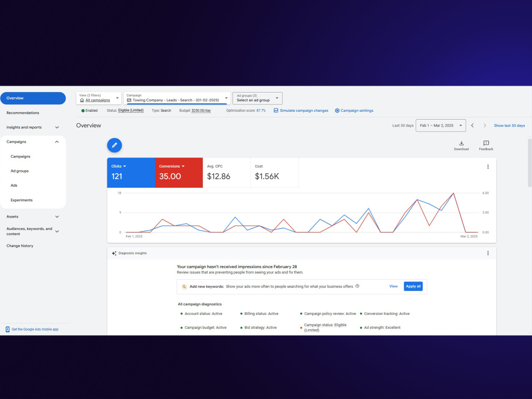Viewport: 532px width, 399px height.
Task: Click the optimization score 87.7%
Action: 261,111
